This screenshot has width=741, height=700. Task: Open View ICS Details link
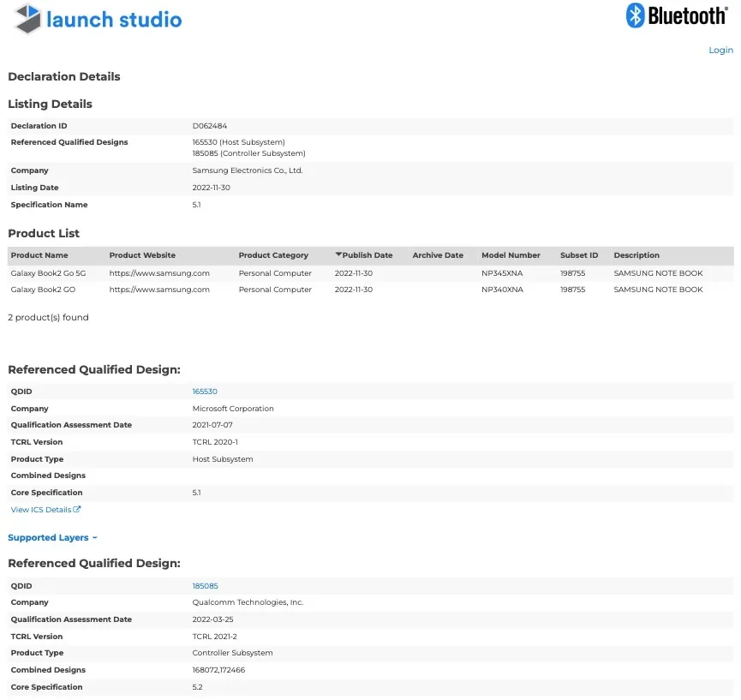pos(41,510)
